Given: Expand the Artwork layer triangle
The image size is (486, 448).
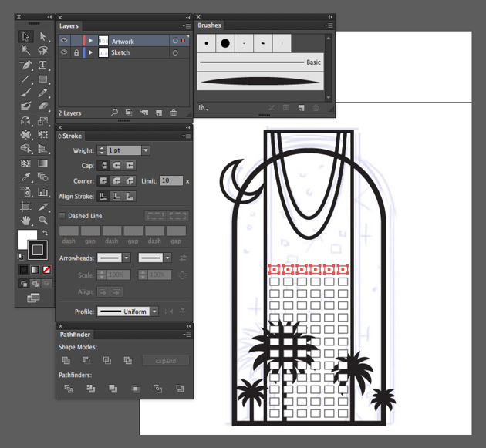Looking at the screenshot, I should pos(91,41).
